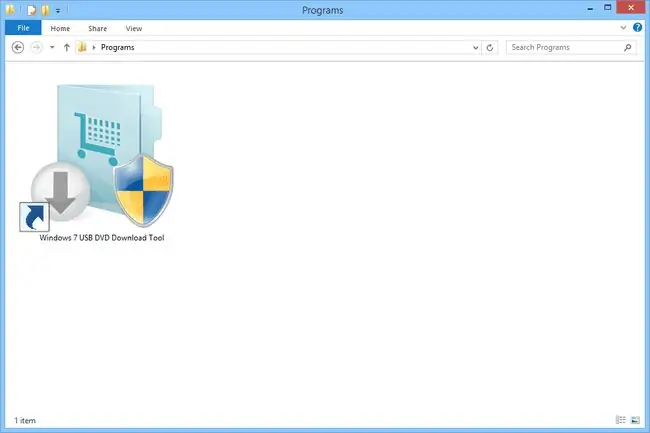Screen dimensions: 650x433
Task: Click the search magnifier icon
Action: 628,48
